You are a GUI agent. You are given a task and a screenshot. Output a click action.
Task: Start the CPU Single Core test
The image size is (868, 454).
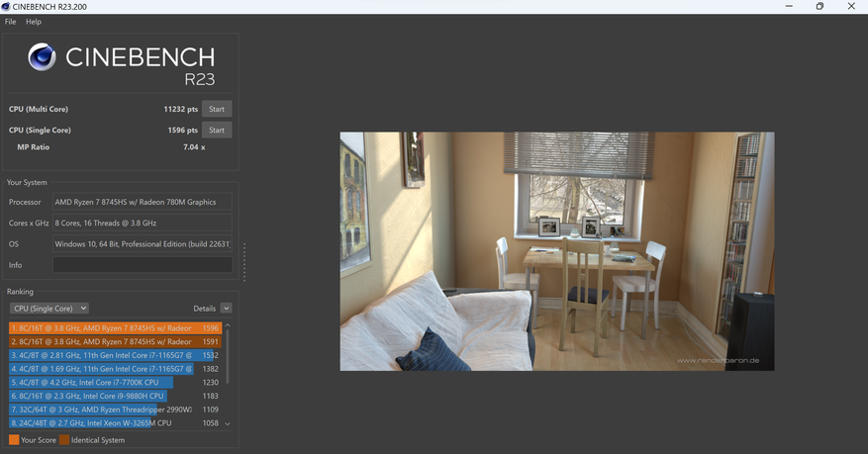tap(217, 130)
